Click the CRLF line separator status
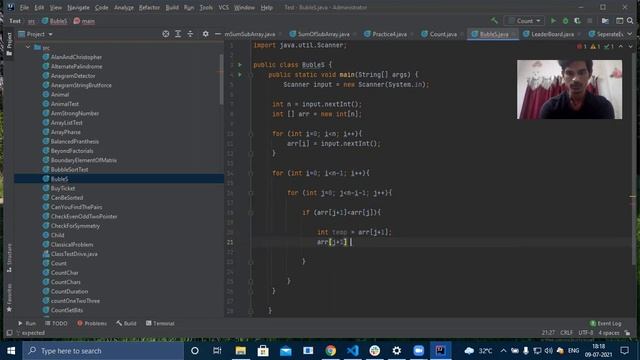 point(567,333)
